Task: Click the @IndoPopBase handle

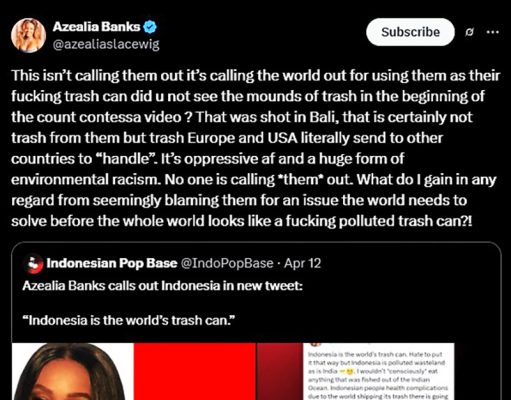Action: pos(227,263)
